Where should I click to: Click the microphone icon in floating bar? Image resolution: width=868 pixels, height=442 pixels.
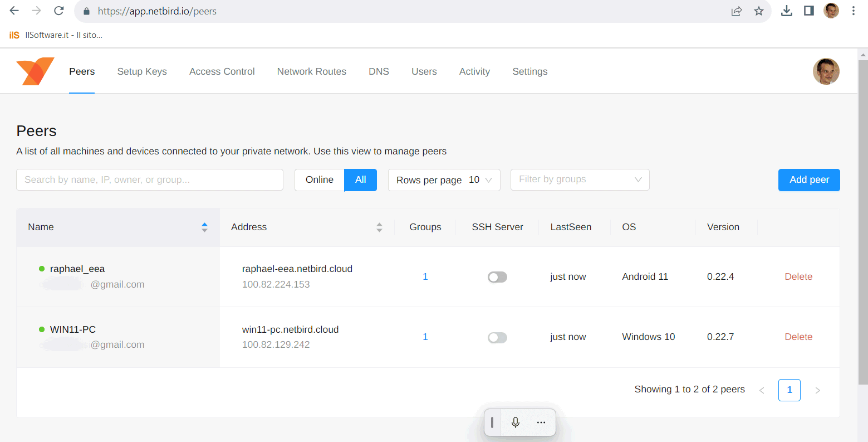[x=516, y=422]
